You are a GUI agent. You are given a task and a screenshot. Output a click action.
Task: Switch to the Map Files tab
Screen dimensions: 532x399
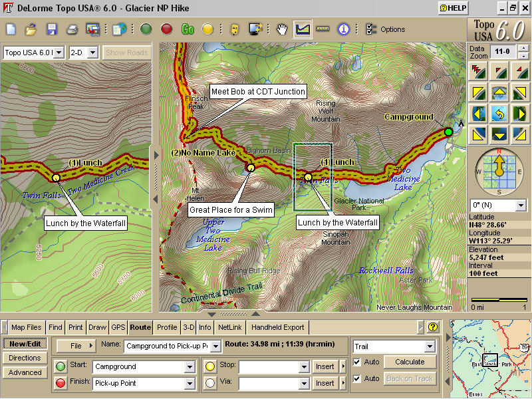26,327
